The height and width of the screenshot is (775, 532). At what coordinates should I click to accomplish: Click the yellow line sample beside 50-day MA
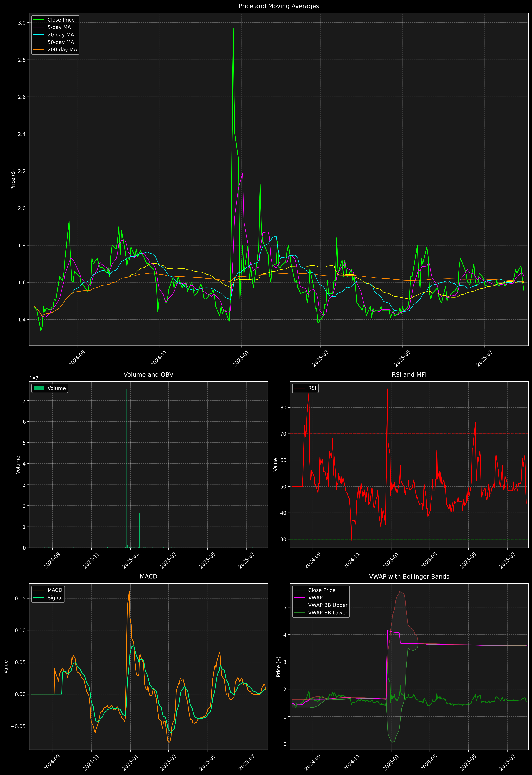[39, 42]
